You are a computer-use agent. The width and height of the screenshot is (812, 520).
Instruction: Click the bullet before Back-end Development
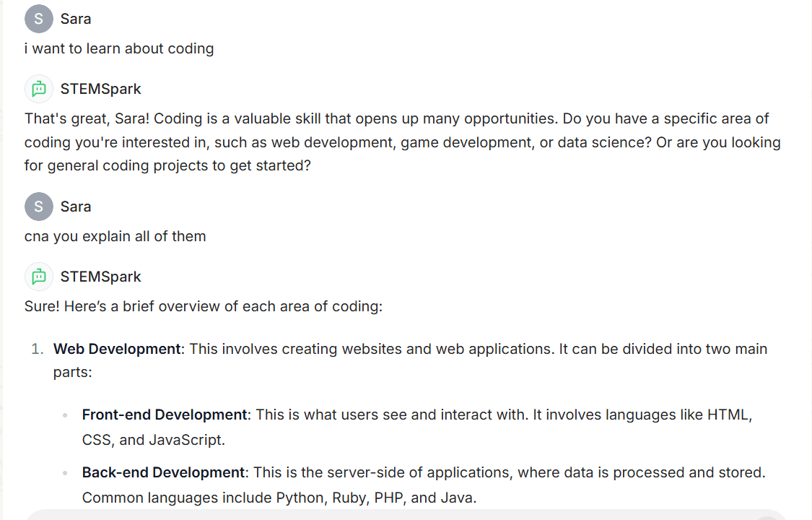click(x=65, y=473)
